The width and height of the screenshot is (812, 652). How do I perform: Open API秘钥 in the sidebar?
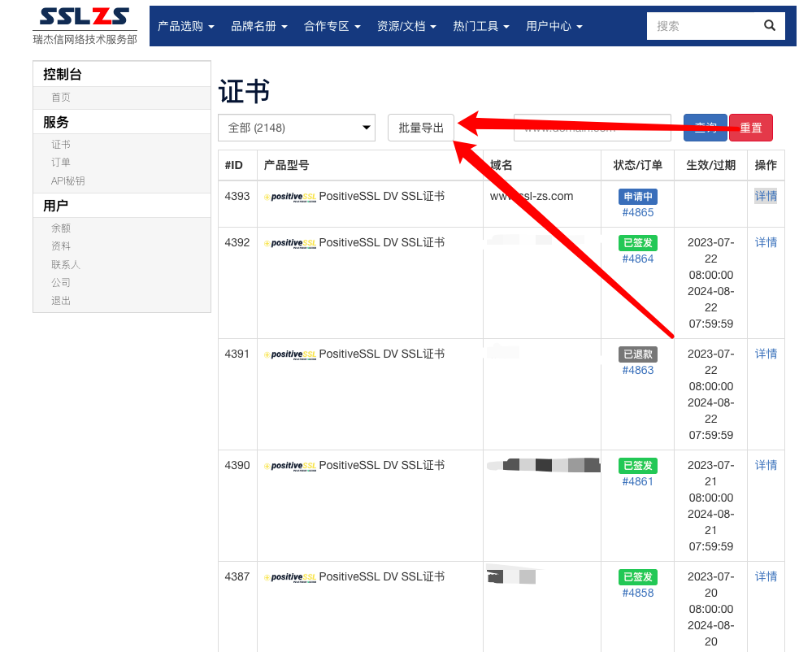67,180
